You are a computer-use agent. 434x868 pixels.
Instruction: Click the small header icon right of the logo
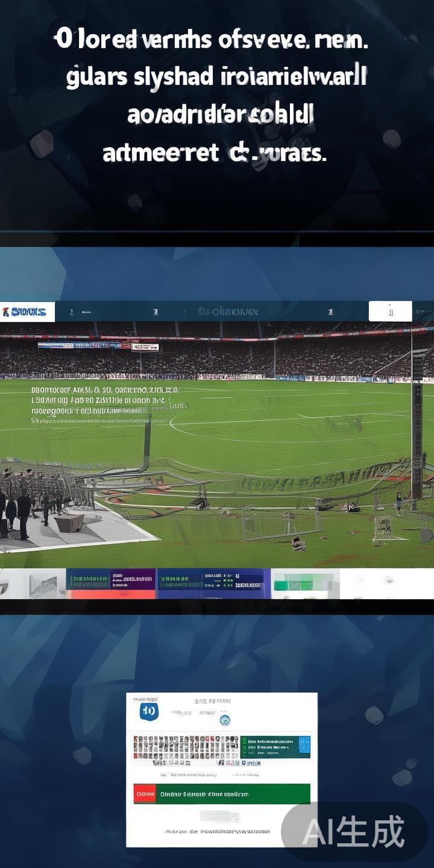(x=72, y=312)
